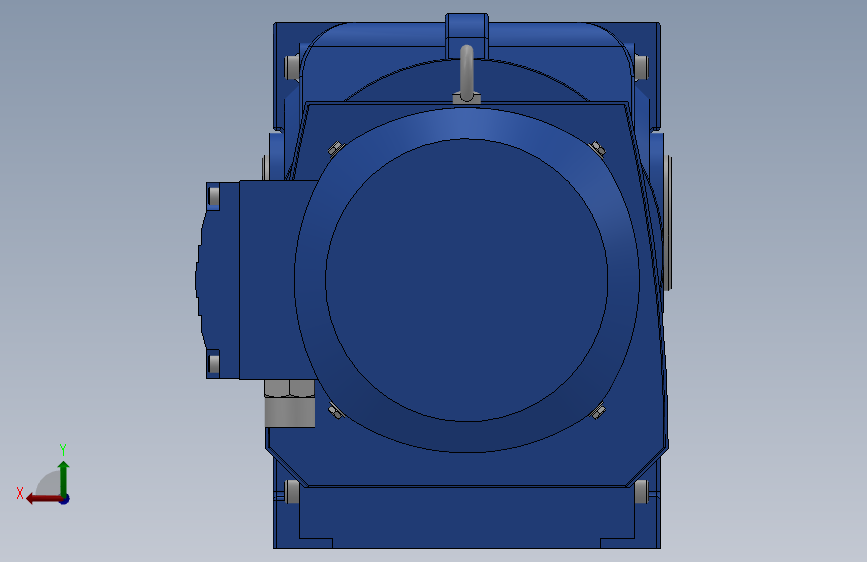The image size is (867, 562).
Task: Select the lower-left gray housing bolt
Action: tap(292, 491)
